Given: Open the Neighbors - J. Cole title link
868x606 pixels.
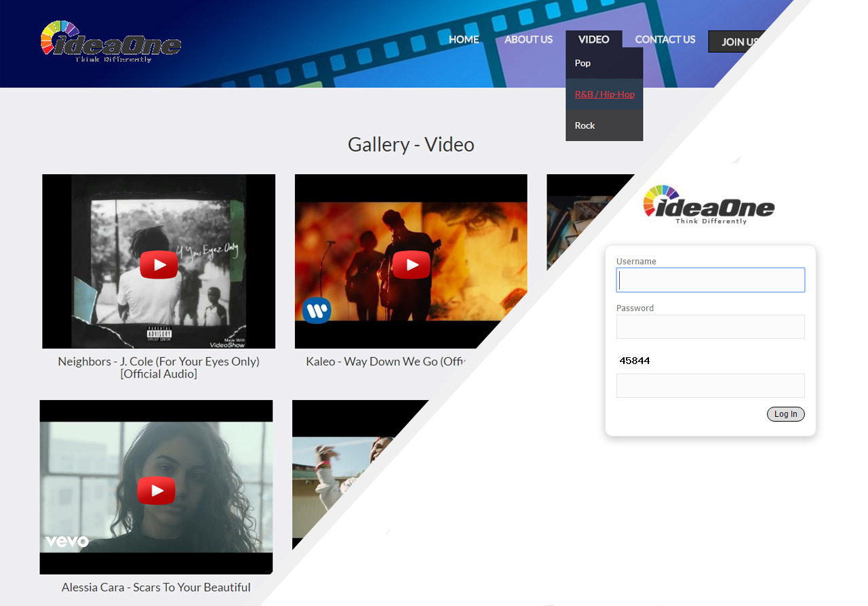Looking at the screenshot, I should click(x=159, y=367).
